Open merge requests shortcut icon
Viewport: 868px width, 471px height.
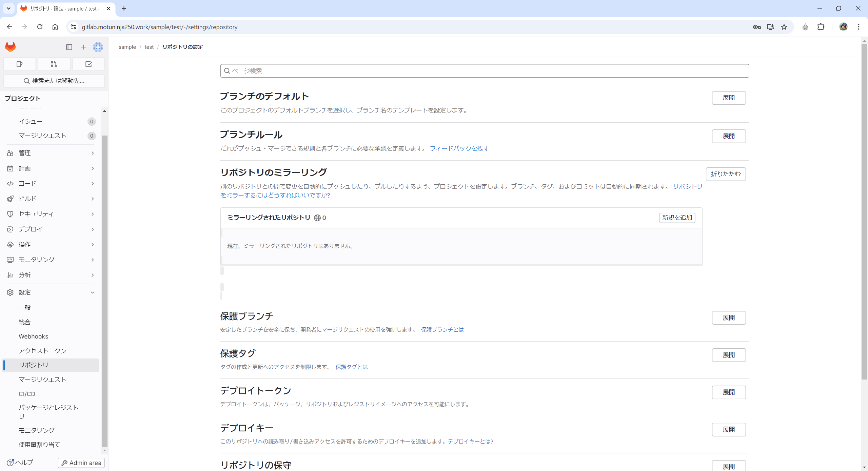coord(54,64)
